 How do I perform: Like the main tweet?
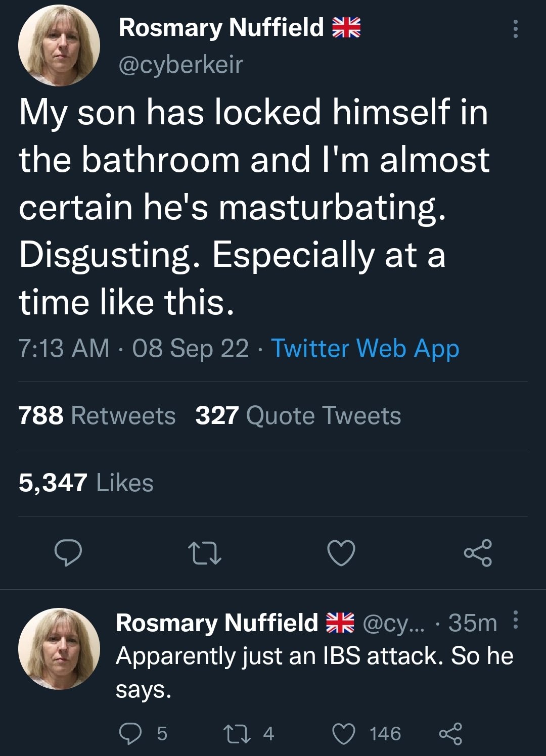[x=341, y=552]
